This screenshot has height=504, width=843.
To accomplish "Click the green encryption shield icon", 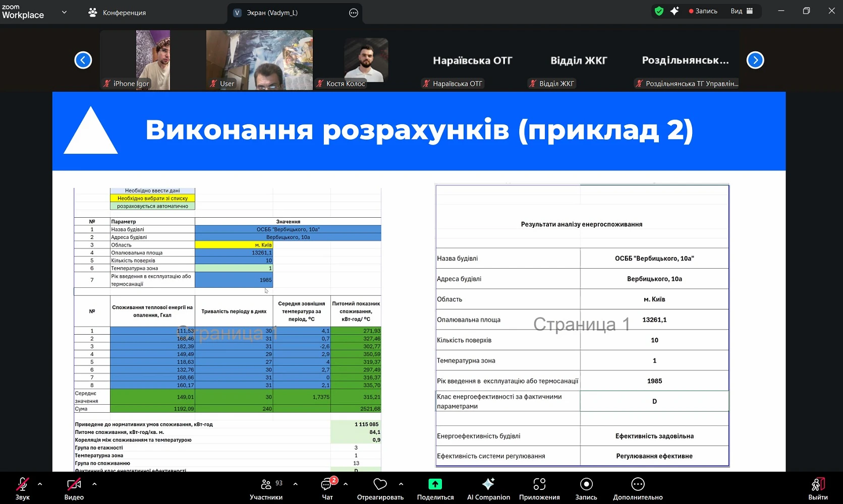I will (659, 11).
